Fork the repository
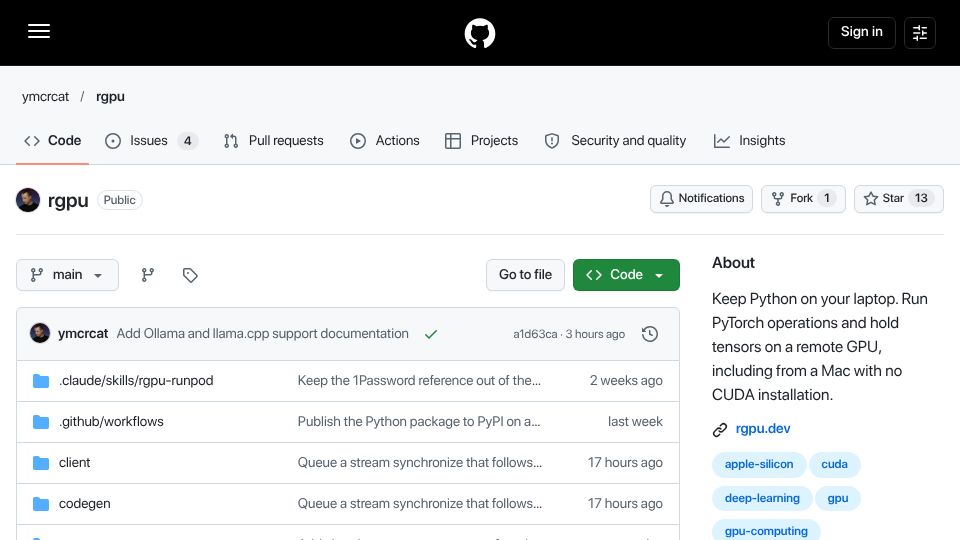Image resolution: width=960 pixels, height=540 pixels. pos(803,198)
